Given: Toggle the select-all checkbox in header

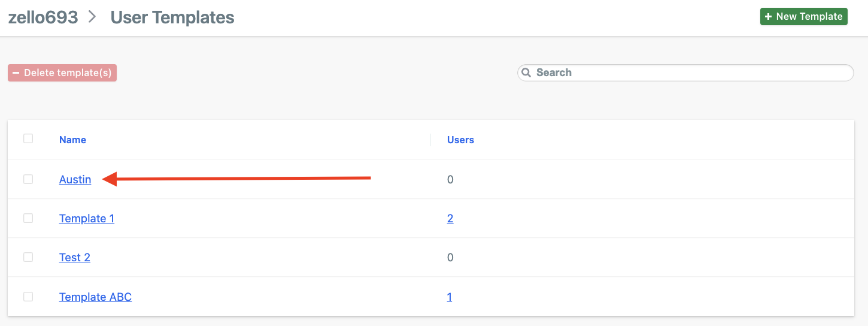Looking at the screenshot, I should click(x=28, y=138).
